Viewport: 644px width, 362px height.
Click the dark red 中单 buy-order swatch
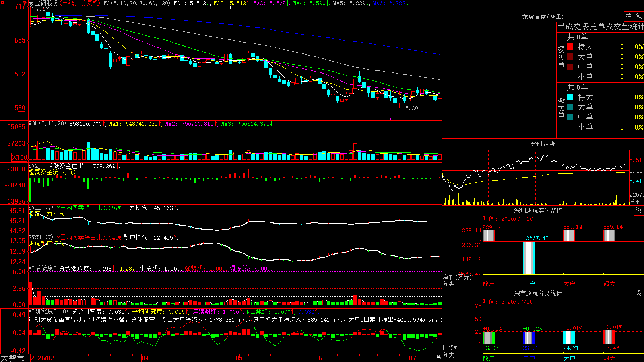(x=570, y=67)
